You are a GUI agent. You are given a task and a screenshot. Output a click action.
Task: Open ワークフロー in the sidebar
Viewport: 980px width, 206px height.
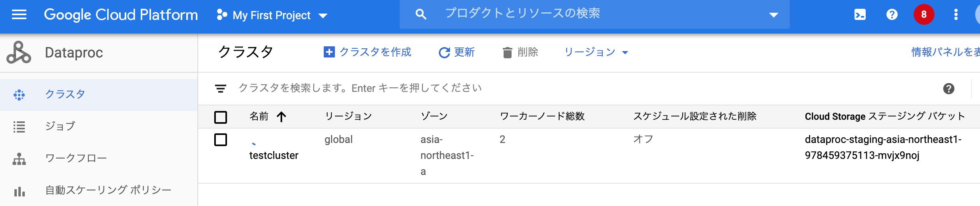[76, 158]
